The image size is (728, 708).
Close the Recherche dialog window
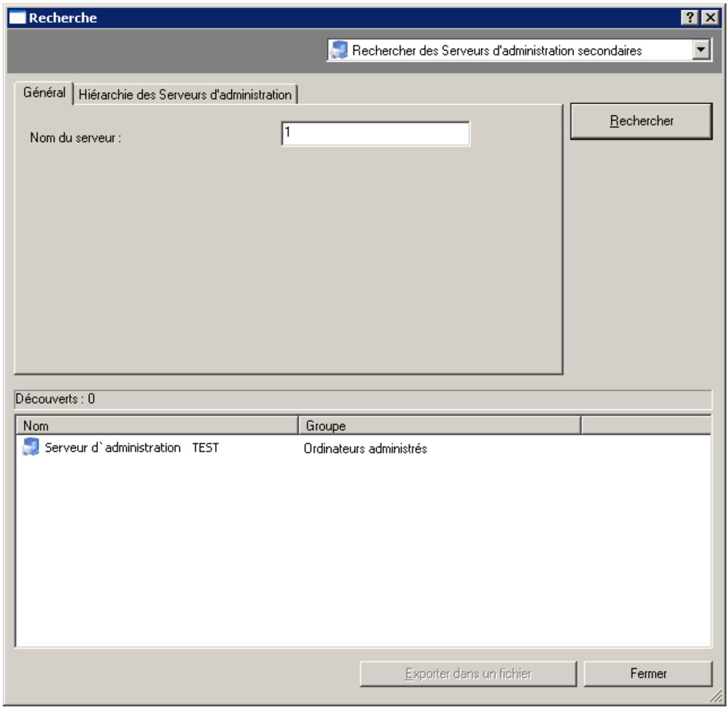pyautogui.click(x=710, y=18)
